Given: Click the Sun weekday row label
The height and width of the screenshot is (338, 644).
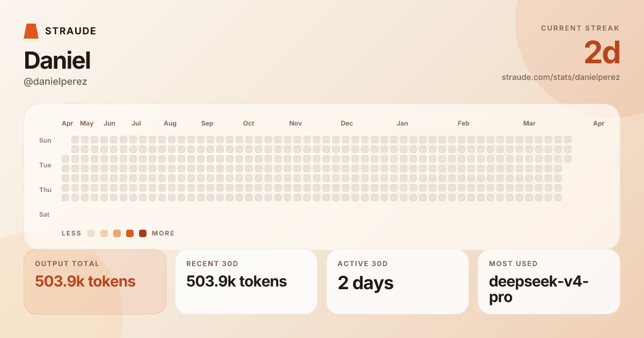Looking at the screenshot, I should coord(45,141).
